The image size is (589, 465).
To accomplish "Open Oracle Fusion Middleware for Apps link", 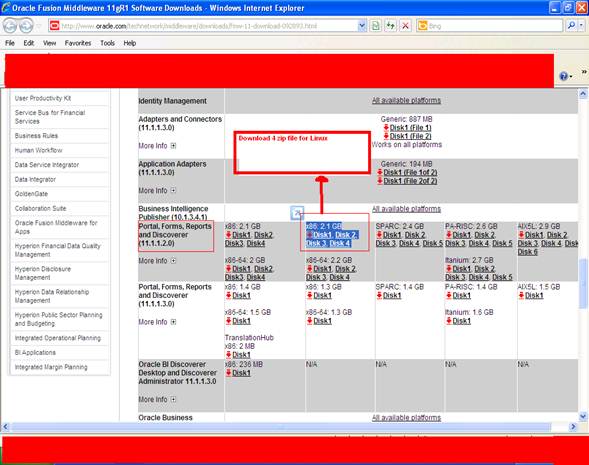I will tap(56, 227).
